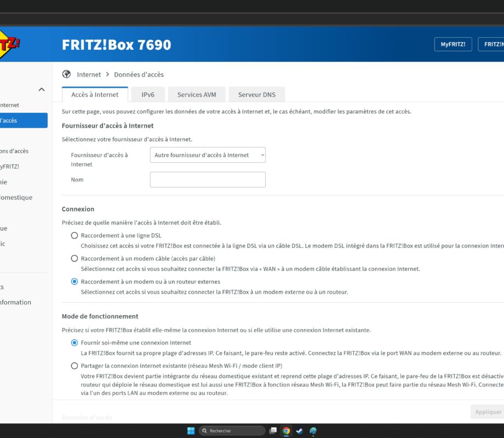Open the taskbar app right of Steam
The height and width of the screenshot is (438, 504).
point(313,431)
